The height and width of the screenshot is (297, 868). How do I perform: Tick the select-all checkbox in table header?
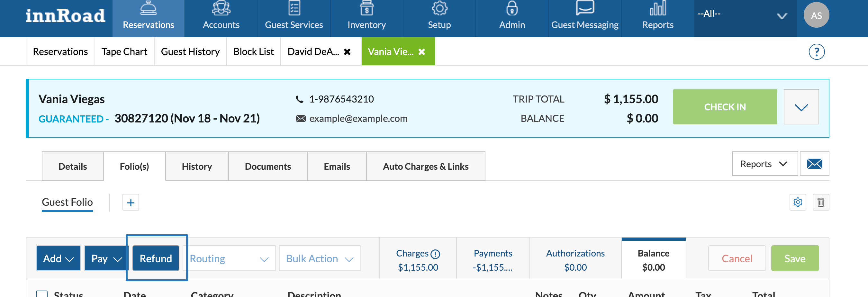tap(42, 294)
